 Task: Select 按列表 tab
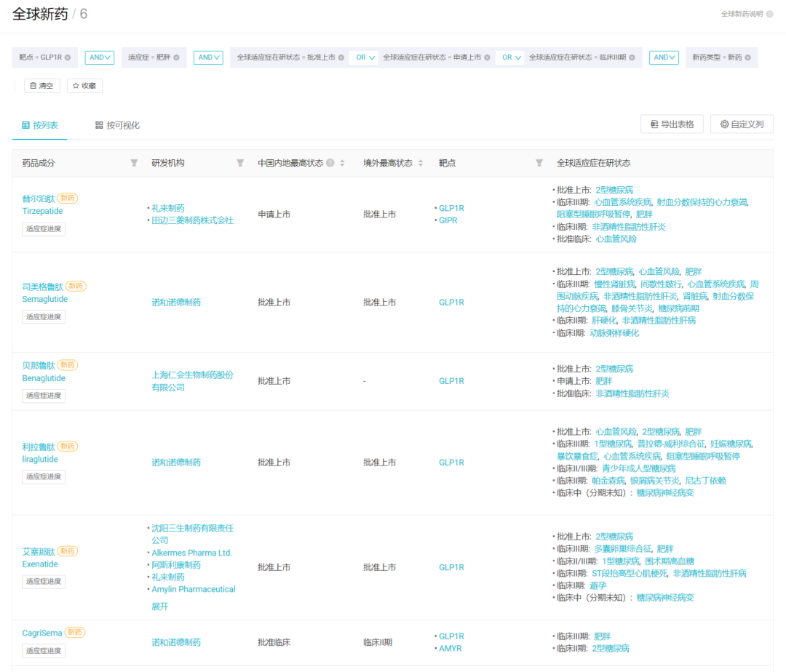[40, 125]
